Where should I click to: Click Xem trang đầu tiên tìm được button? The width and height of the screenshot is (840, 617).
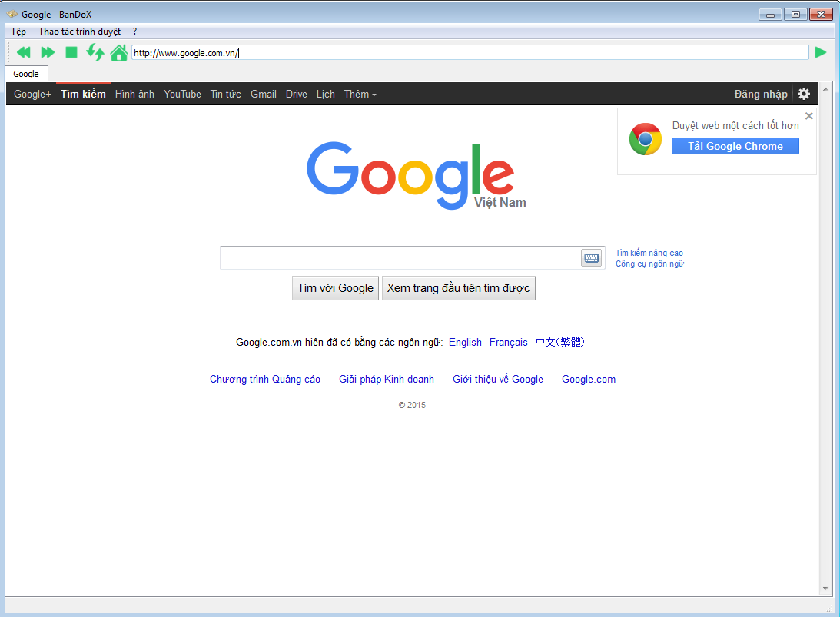[459, 288]
